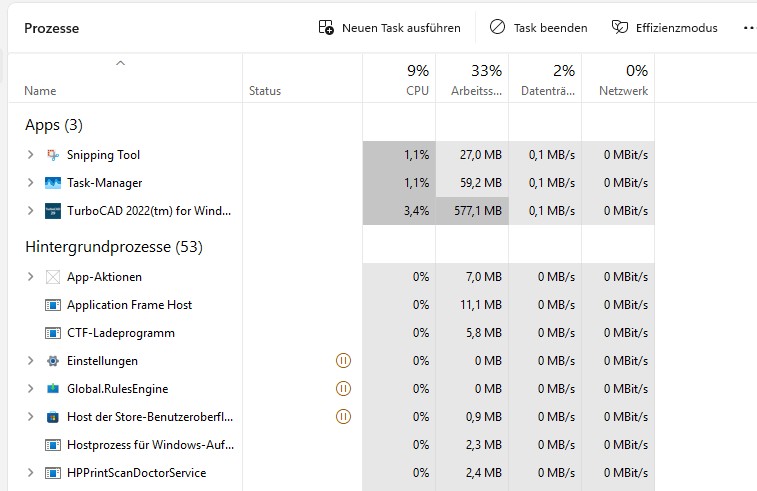Viewport: 757px width, 491px height.
Task: Sort by Arbeitsspeicher column header
Action: (x=473, y=80)
